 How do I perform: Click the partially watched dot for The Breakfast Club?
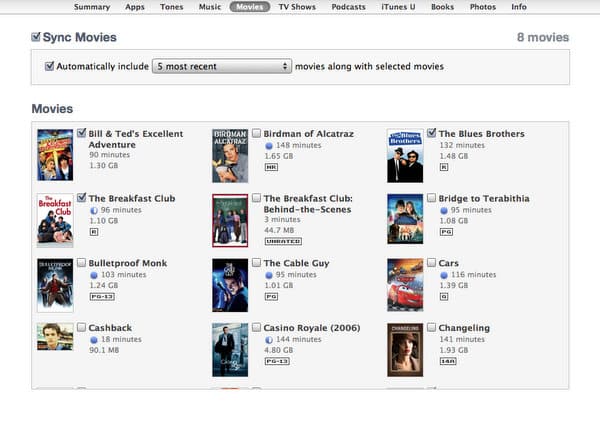coord(94,210)
